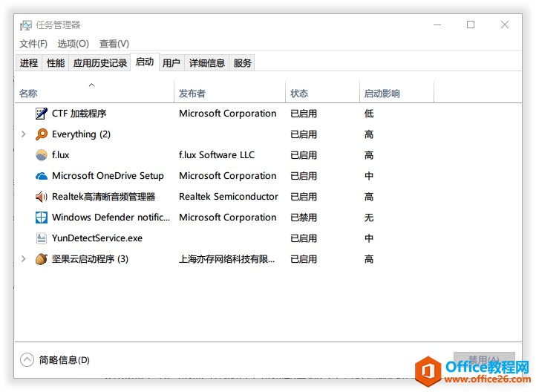The height and width of the screenshot is (392, 536).
Task: Click the f.lux app icon
Action: [x=42, y=155]
